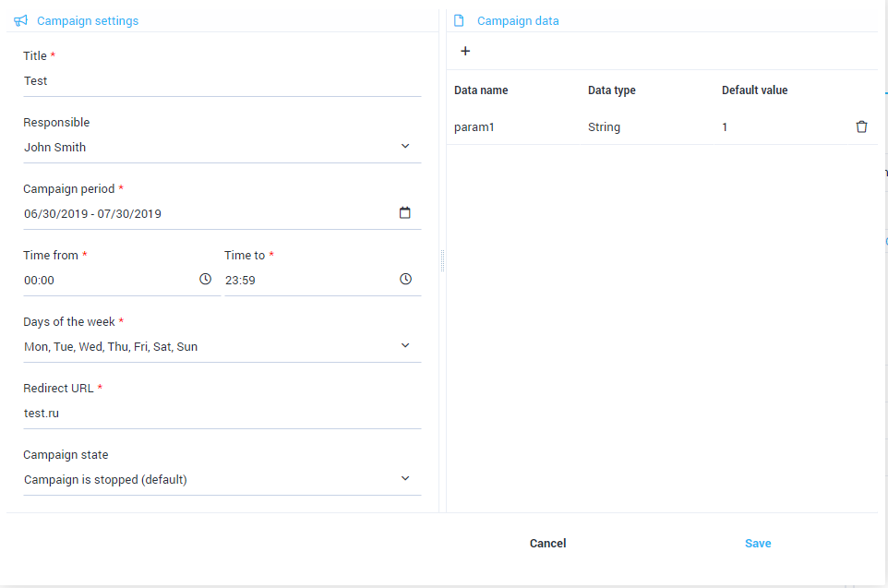This screenshot has width=888, height=588.
Task: Click the plus icon to add campaign data
Action: point(465,52)
